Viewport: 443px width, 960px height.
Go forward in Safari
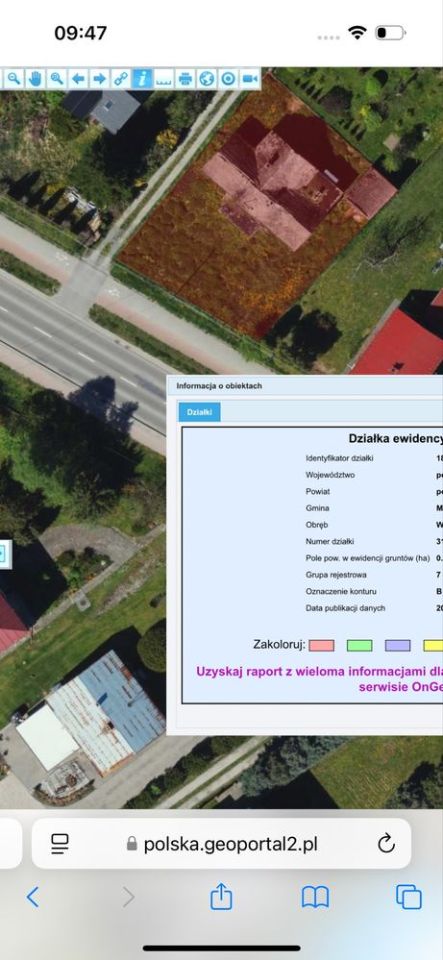(x=128, y=898)
